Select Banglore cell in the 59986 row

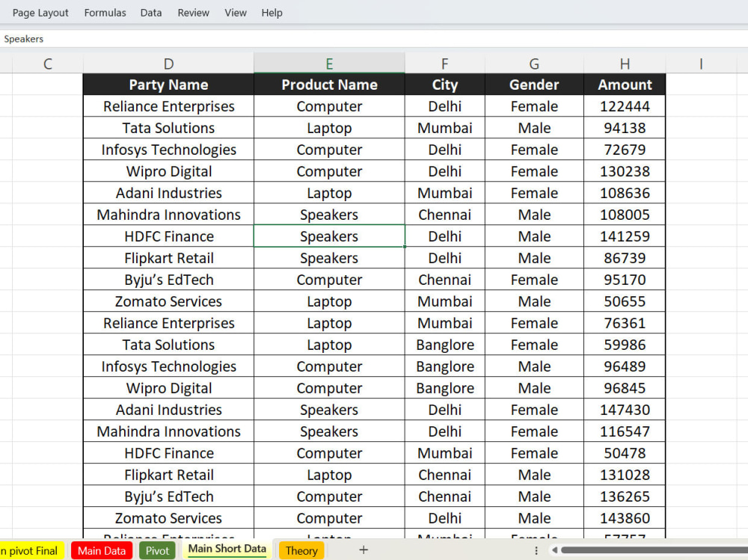(x=444, y=345)
